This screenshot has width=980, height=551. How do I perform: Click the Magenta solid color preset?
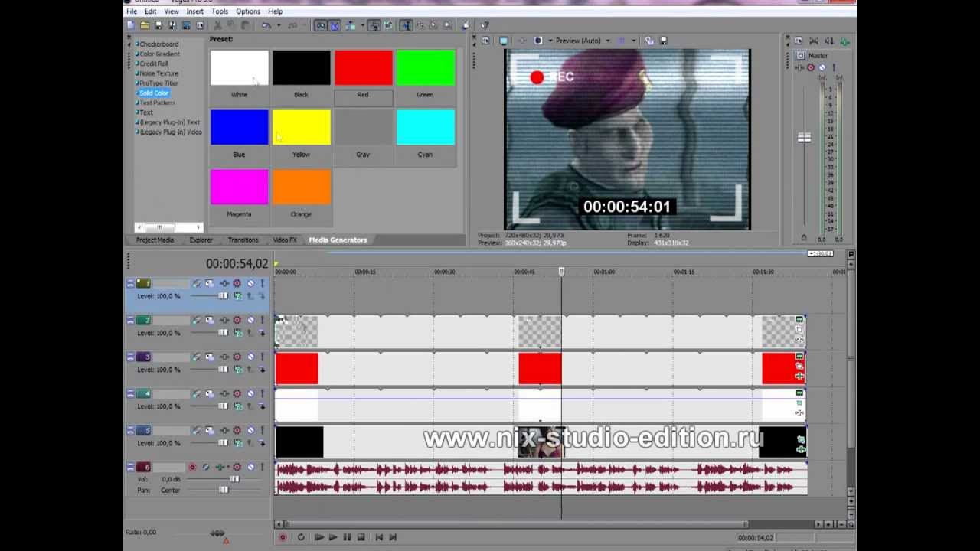tap(239, 187)
